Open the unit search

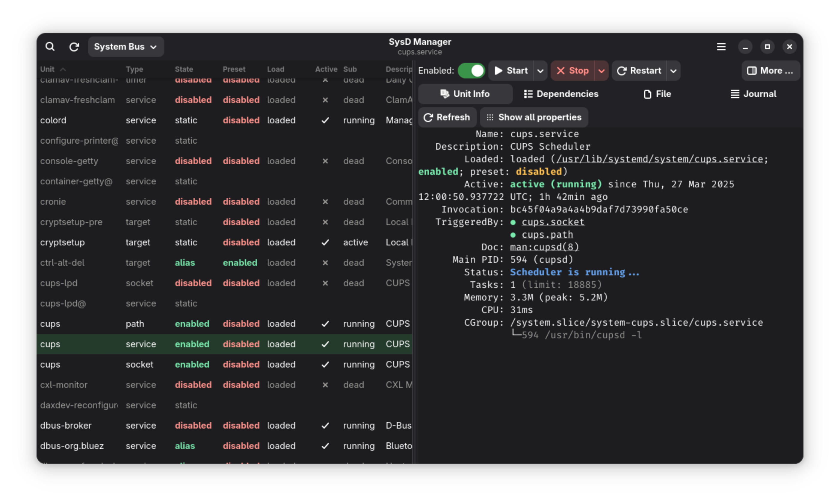tap(50, 46)
